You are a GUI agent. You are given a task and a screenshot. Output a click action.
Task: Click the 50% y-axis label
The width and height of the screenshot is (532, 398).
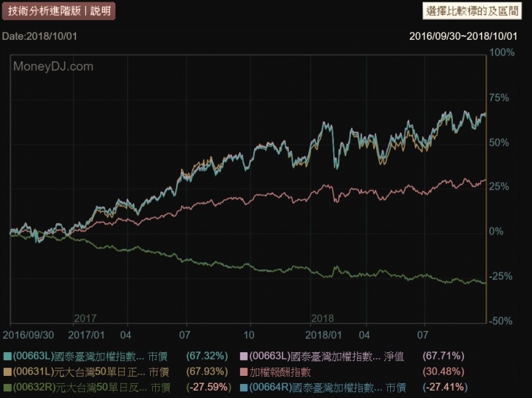click(499, 143)
